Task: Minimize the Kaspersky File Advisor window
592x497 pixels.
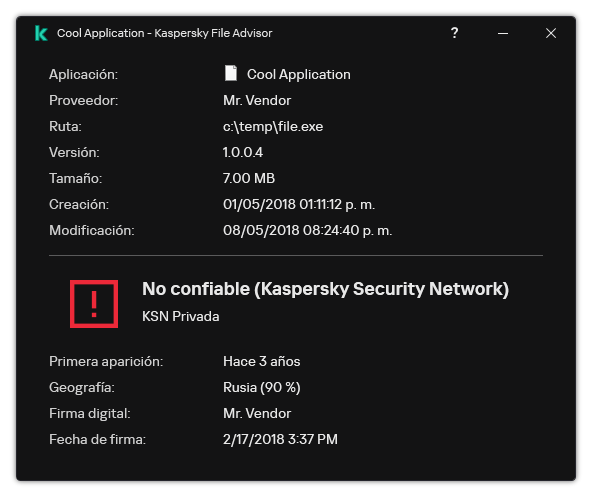Action: point(503,34)
